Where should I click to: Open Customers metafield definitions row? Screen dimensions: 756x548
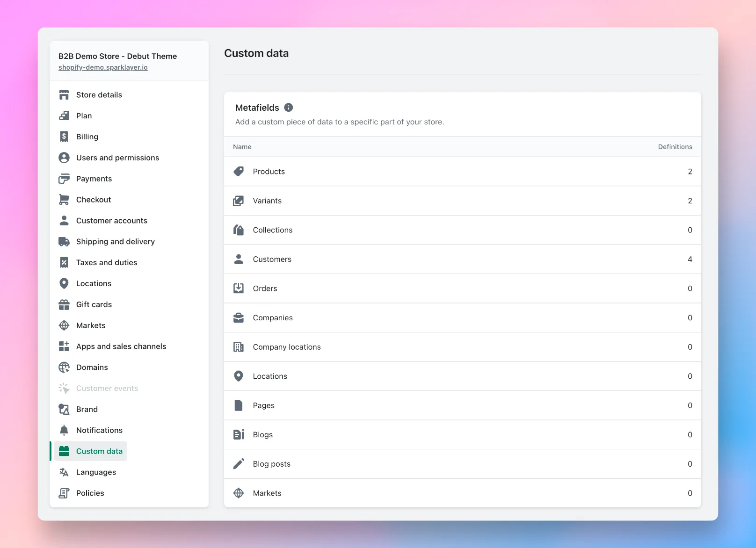click(463, 259)
